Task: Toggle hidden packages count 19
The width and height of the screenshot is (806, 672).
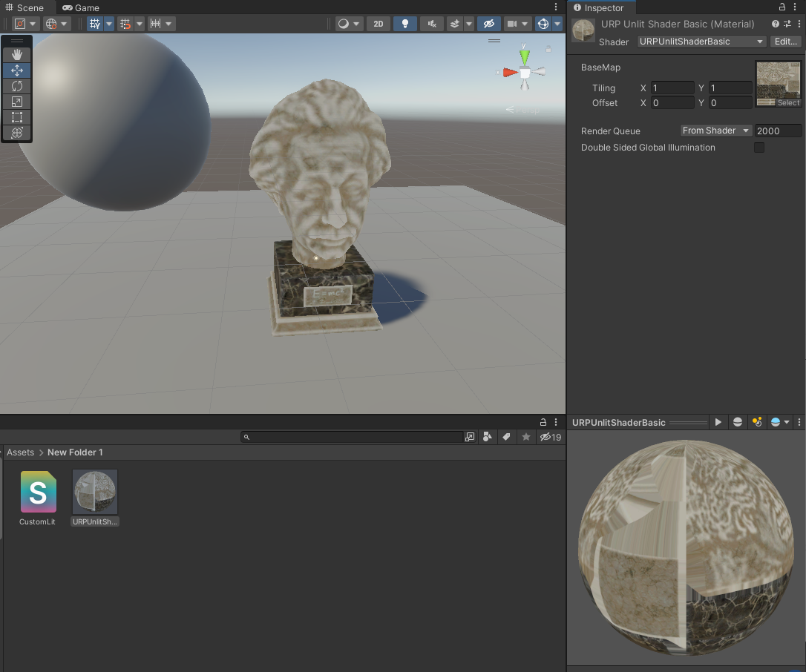Action: [x=551, y=437]
